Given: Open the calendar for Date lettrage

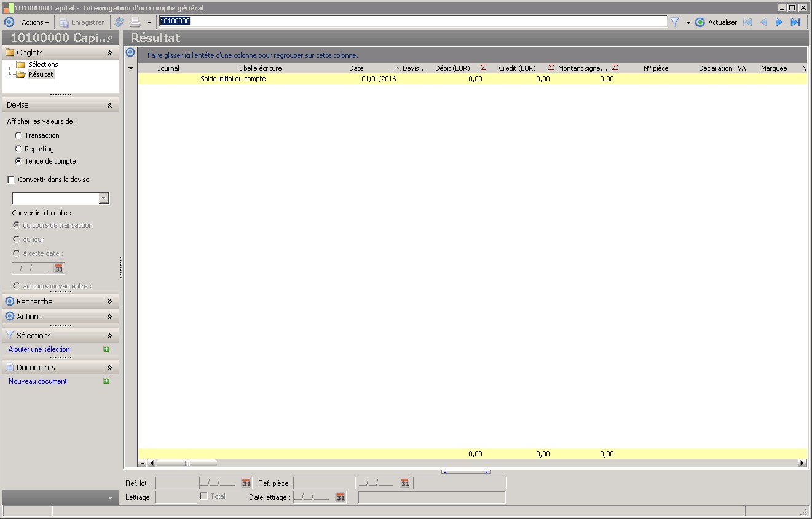Looking at the screenshot, I should 340,497.
